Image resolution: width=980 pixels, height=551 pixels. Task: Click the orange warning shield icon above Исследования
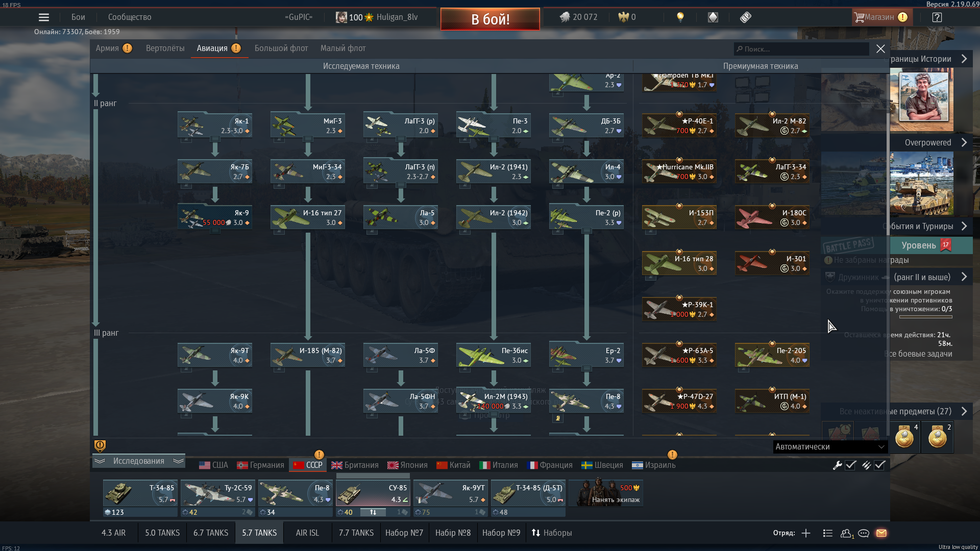100,446
